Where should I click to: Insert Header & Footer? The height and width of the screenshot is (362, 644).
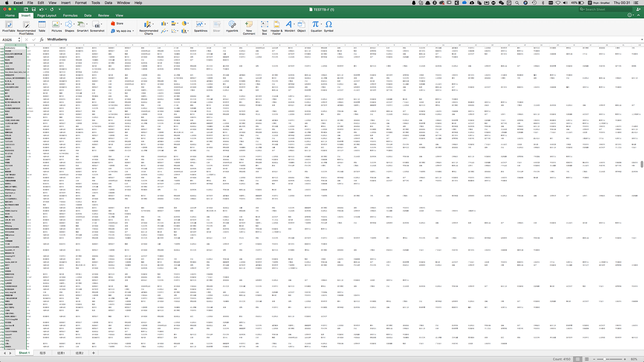tap(276, 28)
